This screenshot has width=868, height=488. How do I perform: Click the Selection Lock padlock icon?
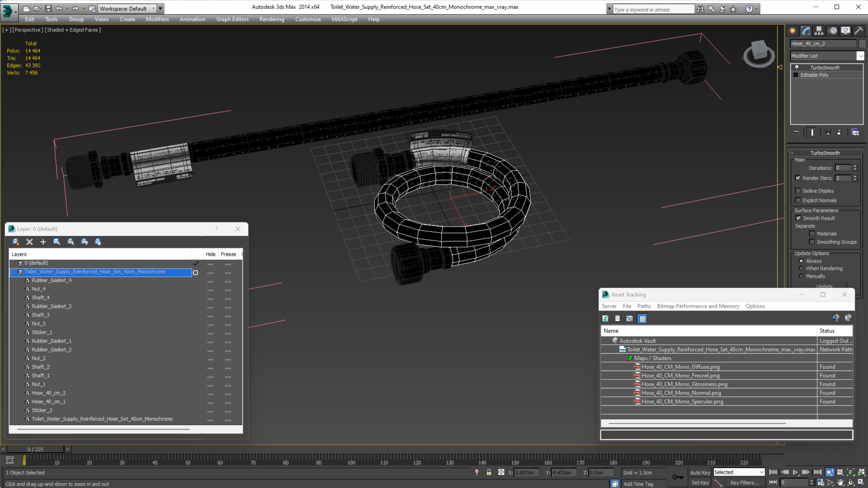tap(489, 472)
